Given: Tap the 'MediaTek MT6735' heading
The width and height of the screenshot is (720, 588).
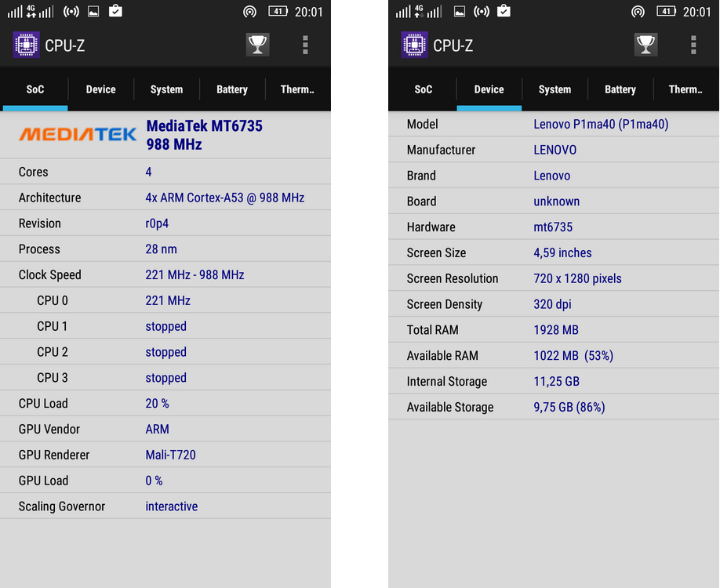Looking at the screenshot, I should click(x=205, y=125).
